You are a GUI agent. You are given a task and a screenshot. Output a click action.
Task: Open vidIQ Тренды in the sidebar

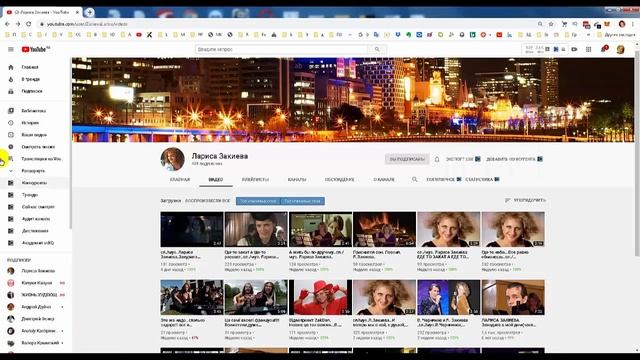pyautogui.click(x=30, y=195)
